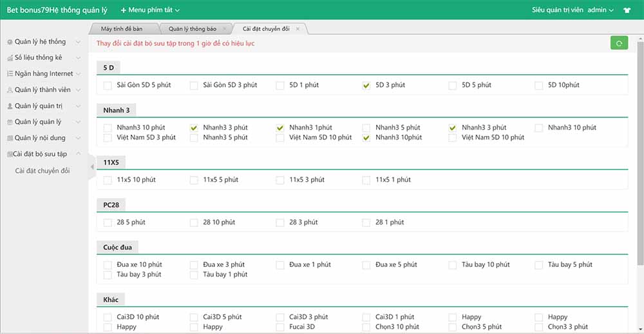Close the Quản lý thông báo tab

pyautogui.click(x=224, y=29)
